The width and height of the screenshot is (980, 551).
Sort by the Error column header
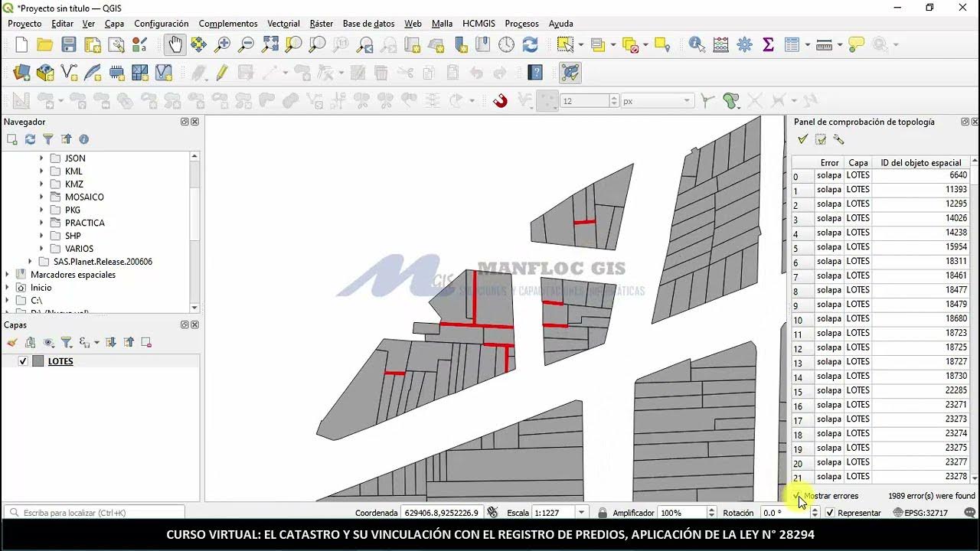pyautogui.click(x=829, y=162)
